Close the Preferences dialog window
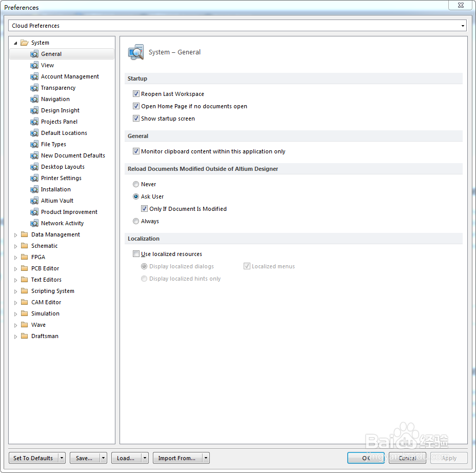 [461, 5]
